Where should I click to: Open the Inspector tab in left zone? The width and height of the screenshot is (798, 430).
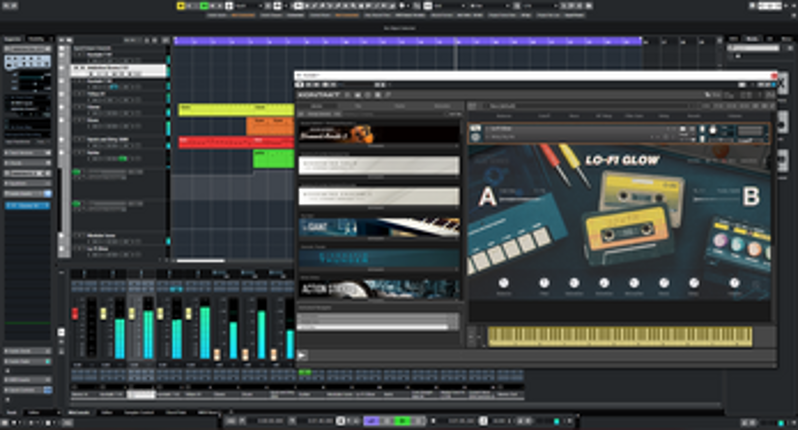coord(12,39)
